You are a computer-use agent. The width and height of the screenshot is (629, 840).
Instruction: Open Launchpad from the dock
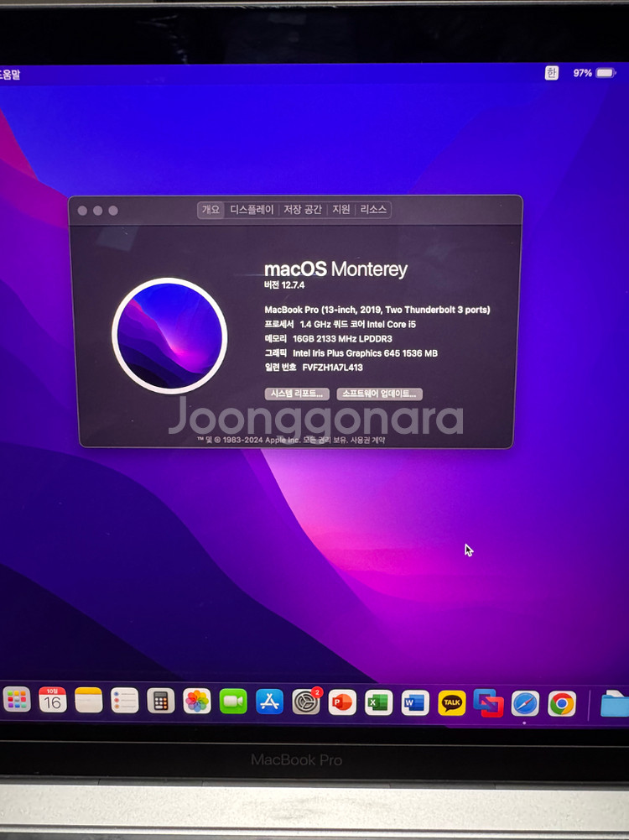tap(17, 700)
